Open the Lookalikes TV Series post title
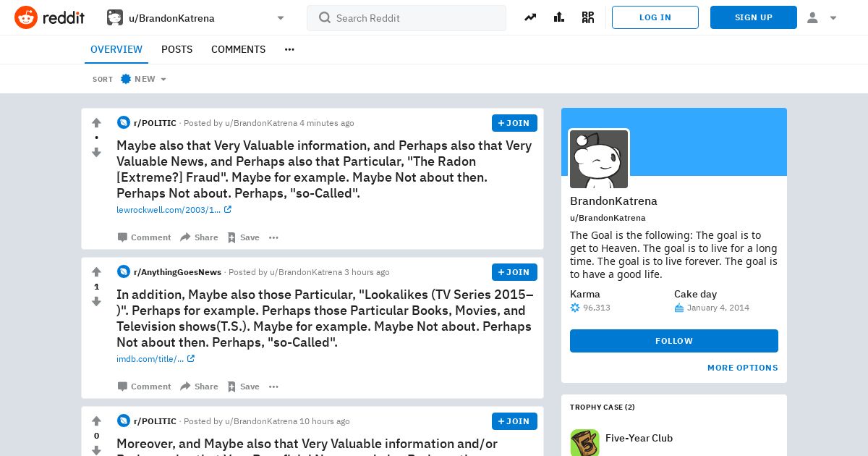Image resolution: width=868 pixels, height=456 pixels. (325, 318)
